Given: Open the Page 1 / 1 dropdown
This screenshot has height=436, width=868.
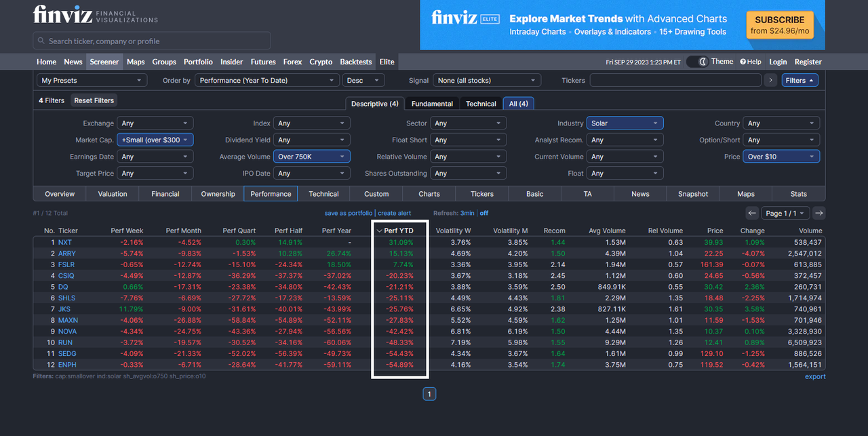Looking at the screenshot, I should tap(786, 213).
